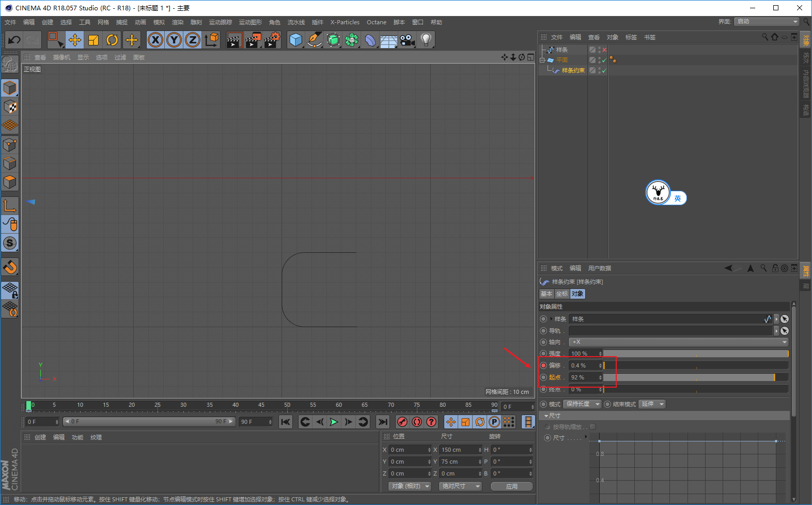Open the 模拟 menu
The width and height of the screenshot is (812, 505).
(159, 22)
